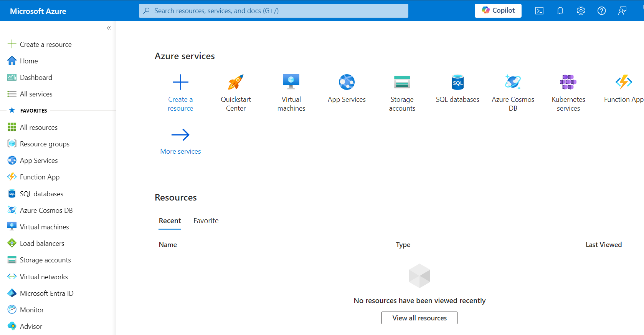
Task: Click the Azure Cosmos DB sidebar icon
Action: tap(12, 210)
